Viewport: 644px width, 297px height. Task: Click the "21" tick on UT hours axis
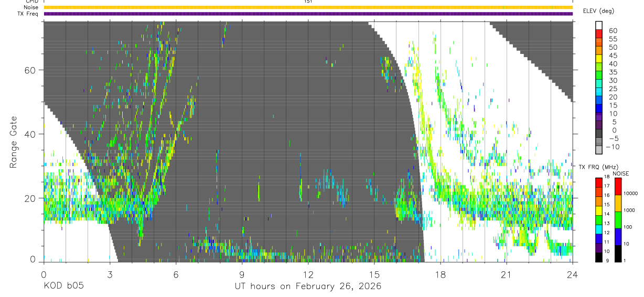click(506, 274)
